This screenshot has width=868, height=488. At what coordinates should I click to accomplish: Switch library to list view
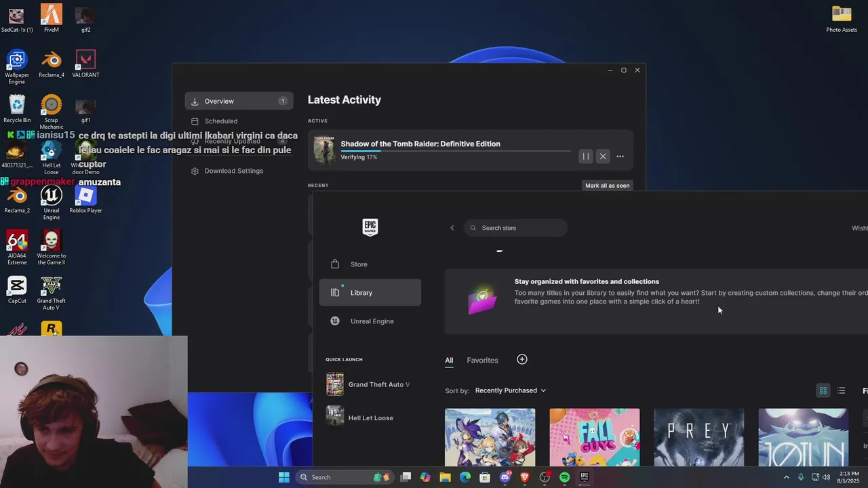pyautogui.click(x=841, y=390)
